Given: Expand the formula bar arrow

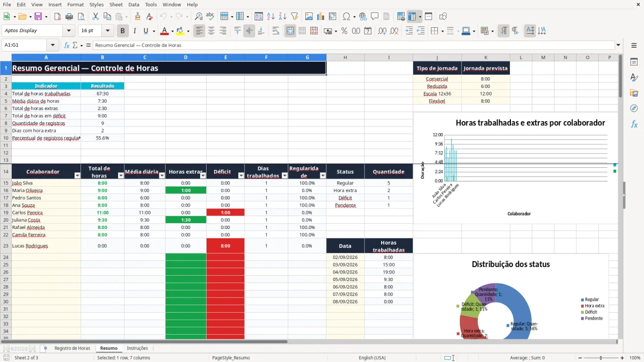Looking at the screenshot, I should click(618, 45).
